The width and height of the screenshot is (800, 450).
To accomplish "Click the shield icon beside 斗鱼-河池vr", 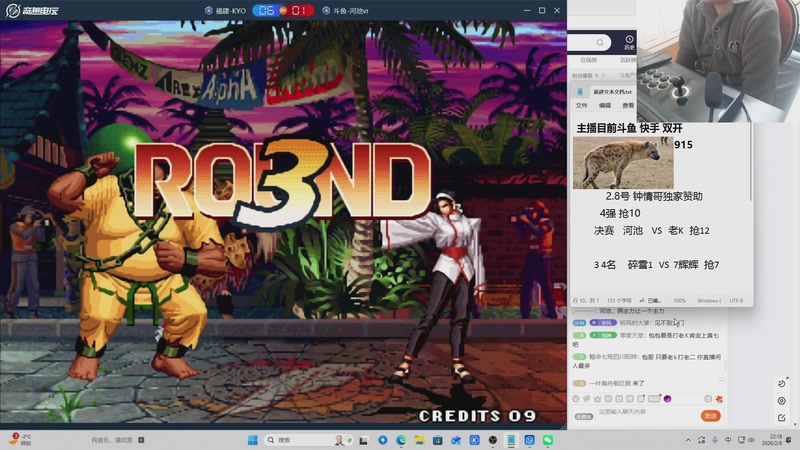I will pyautogui.click(x=326, y=10).
